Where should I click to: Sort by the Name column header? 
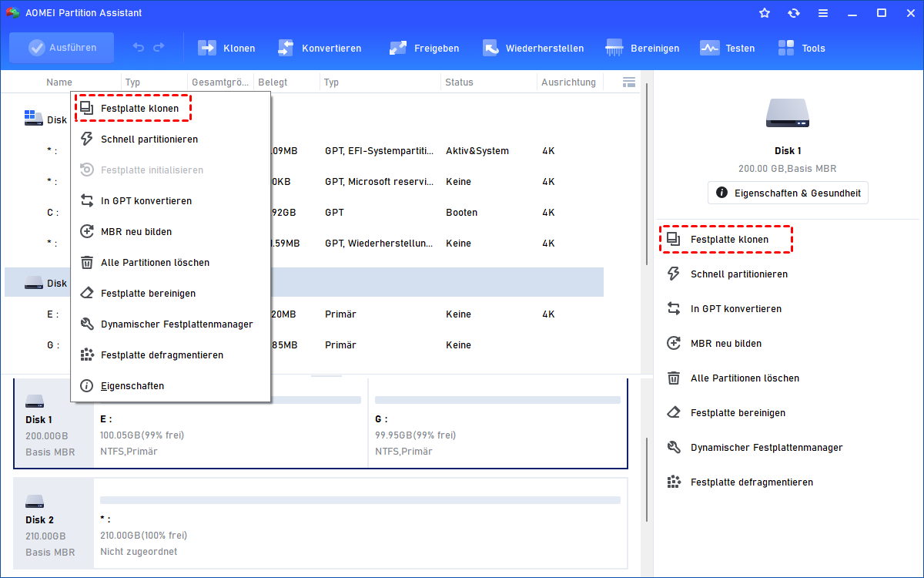59,82
